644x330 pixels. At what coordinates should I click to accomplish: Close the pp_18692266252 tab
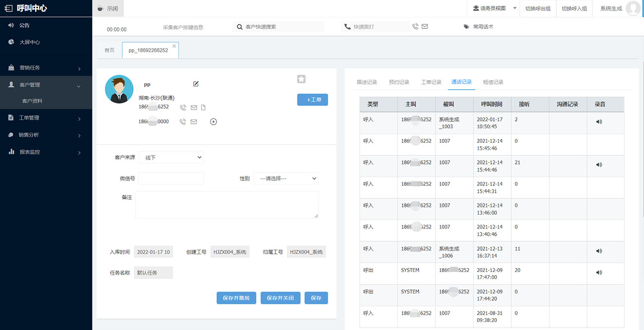174,46
